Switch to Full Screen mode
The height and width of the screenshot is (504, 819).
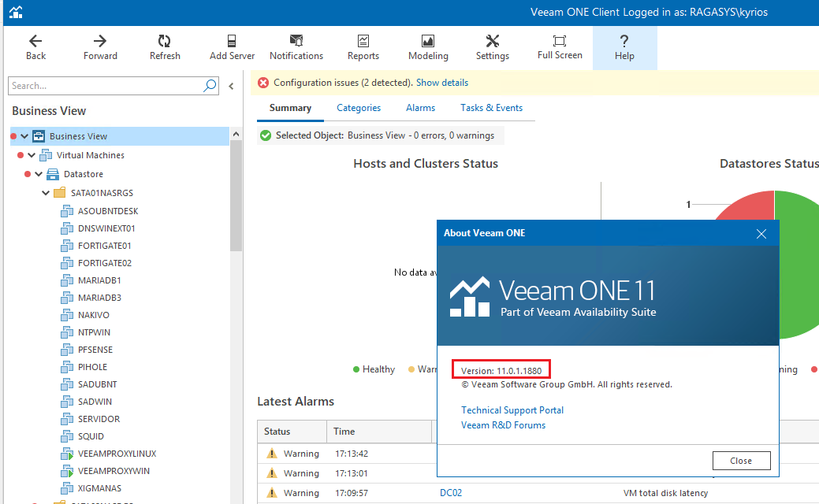[559, 47]
